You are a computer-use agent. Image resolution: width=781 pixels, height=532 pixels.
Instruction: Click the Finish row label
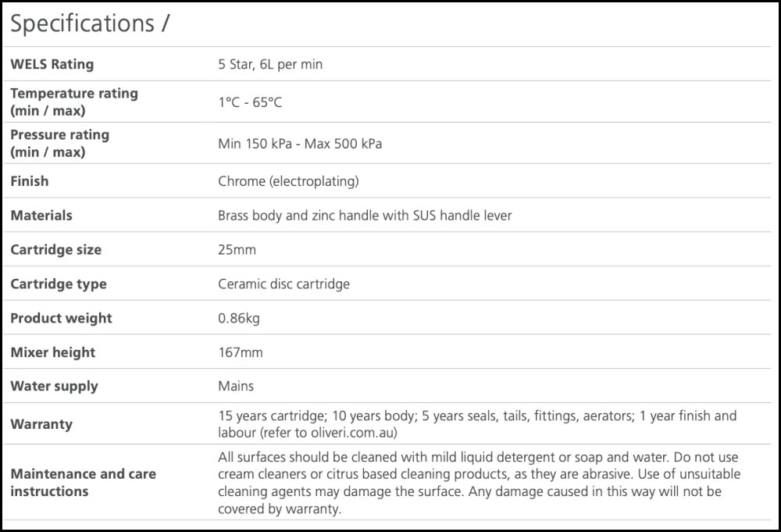30,180
